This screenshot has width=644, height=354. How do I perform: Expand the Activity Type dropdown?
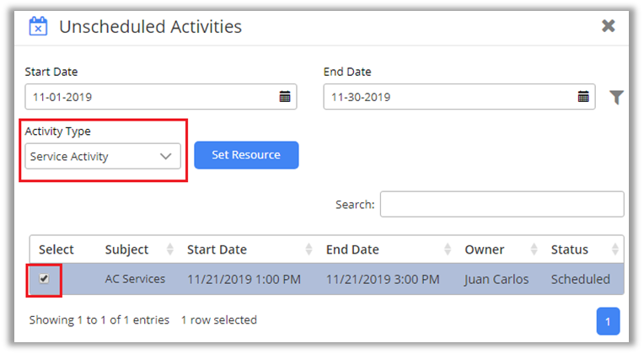click(x=102, y=156)
